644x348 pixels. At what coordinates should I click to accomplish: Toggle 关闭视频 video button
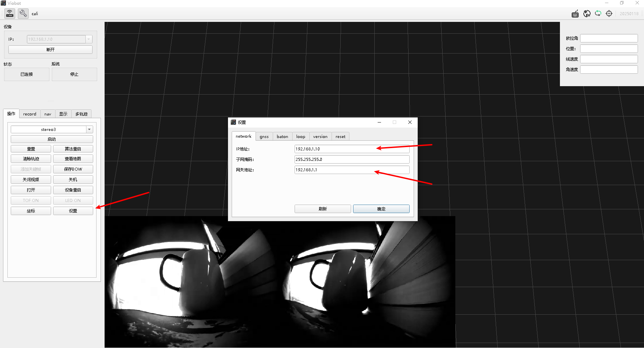[31, 180]
